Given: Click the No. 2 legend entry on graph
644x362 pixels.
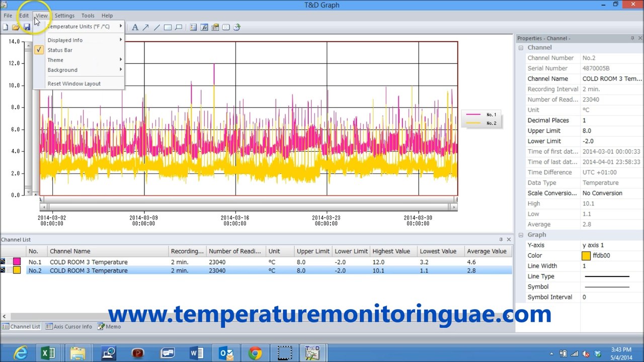Looking at the screenshot, I should coord(481,123).
